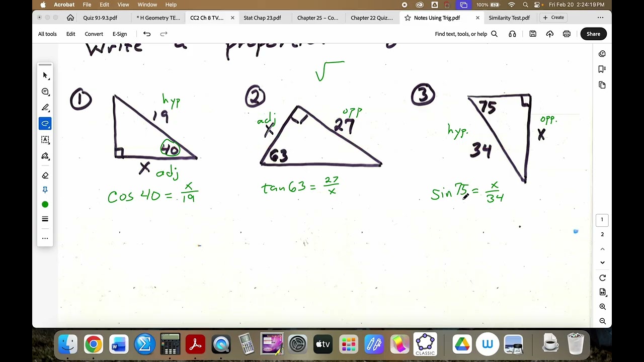Switch to the Quiz 9.1-9.3.pdf tab
644x362 pixels.
pos(100,18)
